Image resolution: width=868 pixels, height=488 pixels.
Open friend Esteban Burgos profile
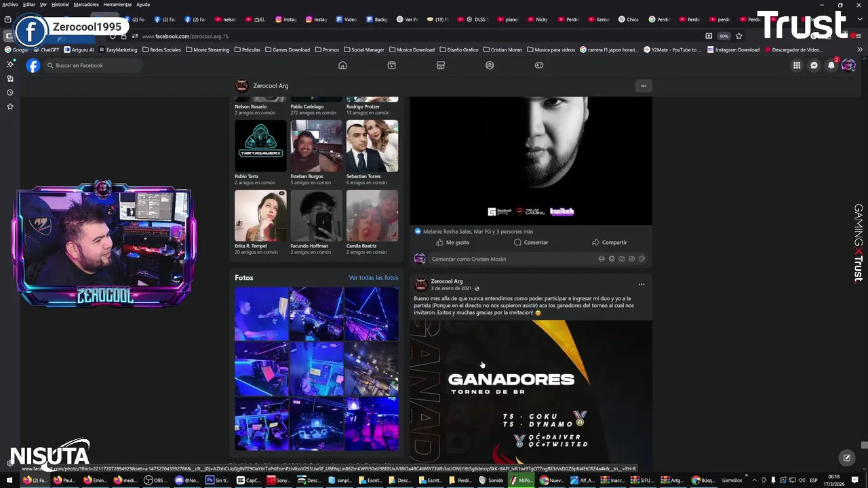pos(307,176)
